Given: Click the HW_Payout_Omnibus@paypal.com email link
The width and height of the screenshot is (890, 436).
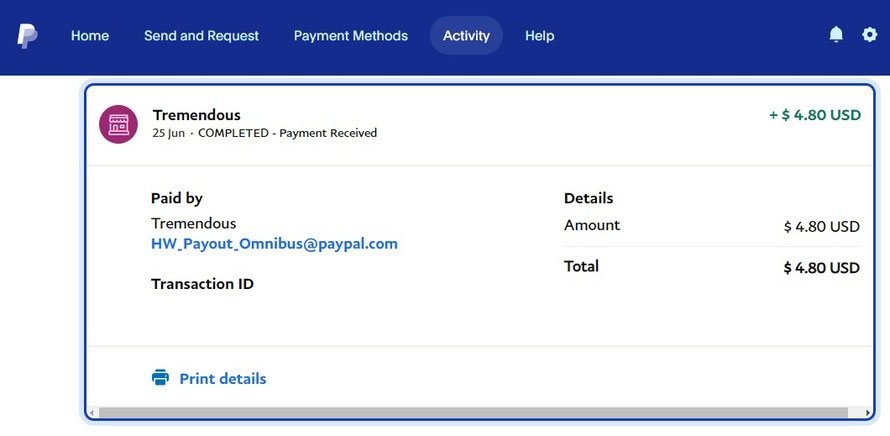Looking at the screenshot, I should [x=274, y=244].
